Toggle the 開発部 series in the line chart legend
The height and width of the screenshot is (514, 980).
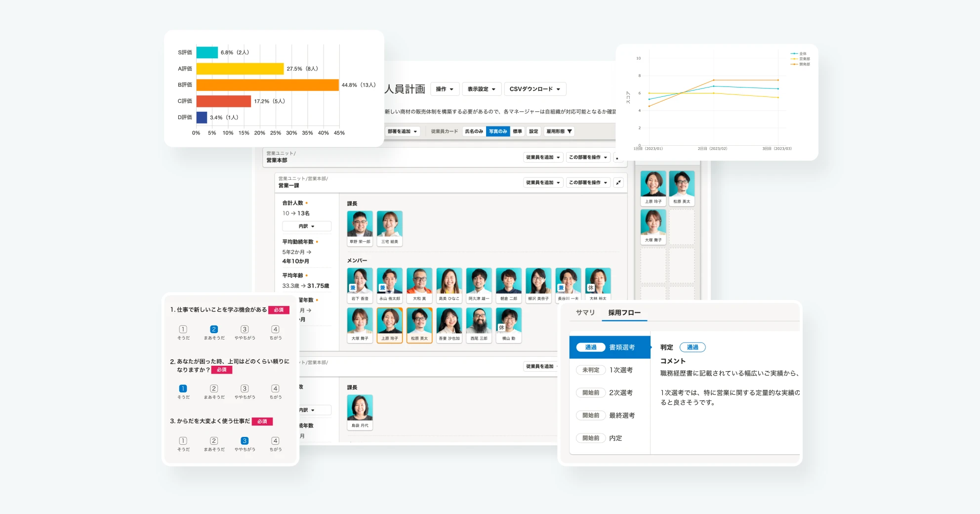(800, 64)
